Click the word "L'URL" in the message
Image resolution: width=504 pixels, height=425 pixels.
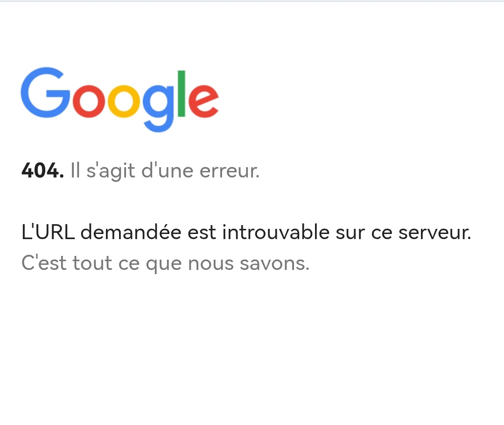[48, 232]
